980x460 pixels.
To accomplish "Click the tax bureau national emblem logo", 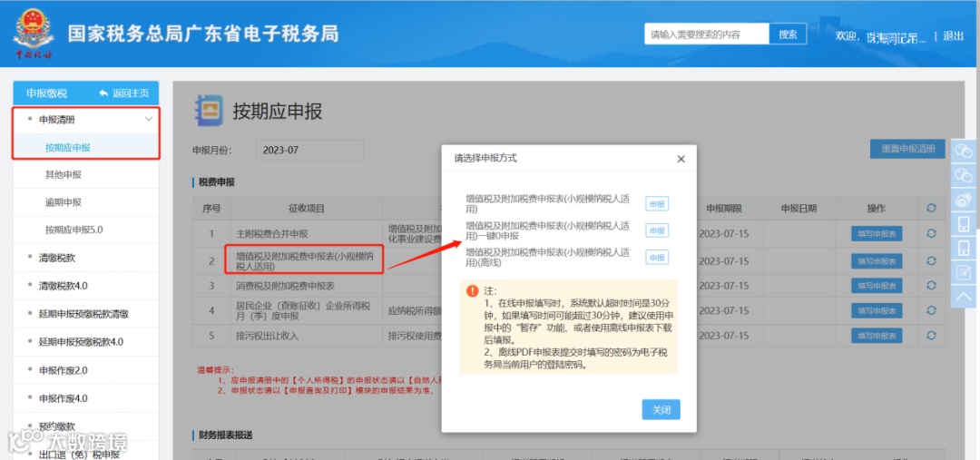I will tap(34, 34).
